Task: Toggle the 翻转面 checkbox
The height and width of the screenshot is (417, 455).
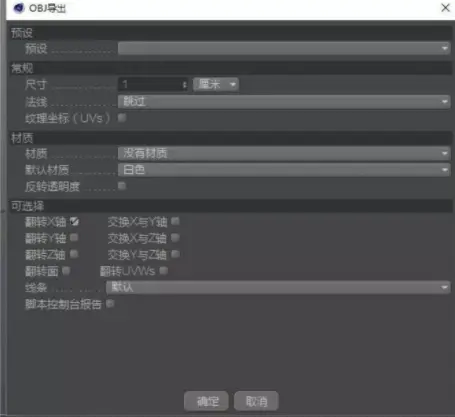Action: (x=66, y=270)
